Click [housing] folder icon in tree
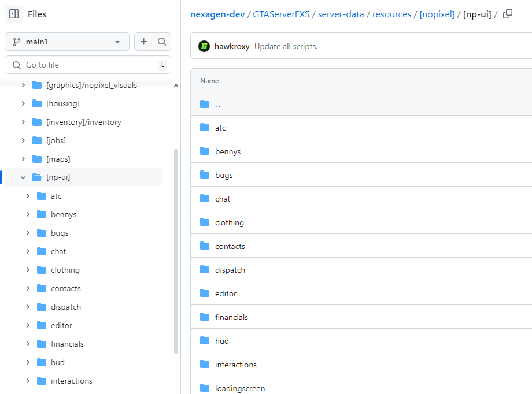 point(37,103)
